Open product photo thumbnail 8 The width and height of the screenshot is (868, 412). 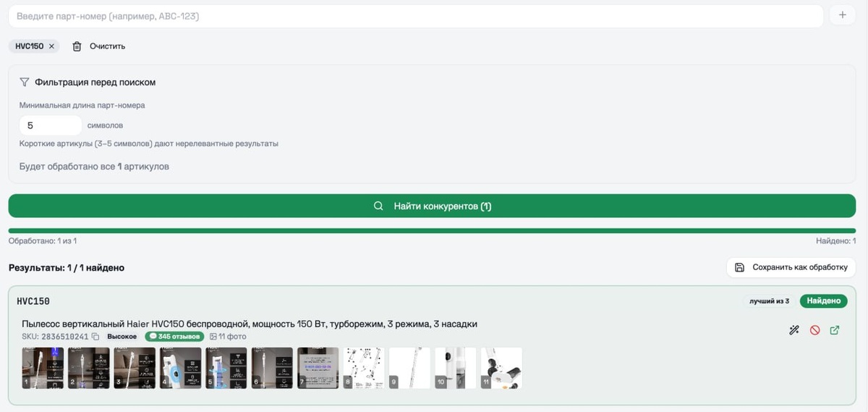pyautogui.click(x=364, y=368)
